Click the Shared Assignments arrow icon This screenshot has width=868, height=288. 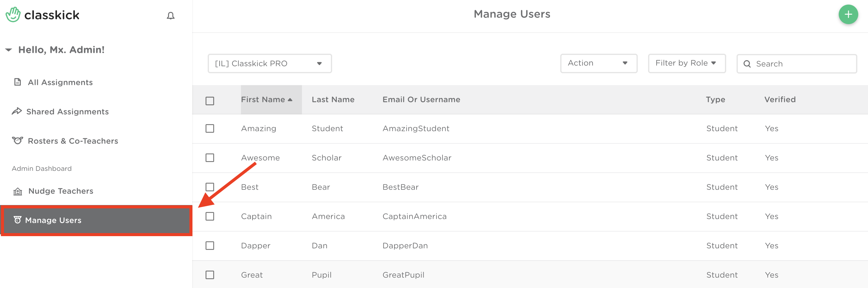point(17,111)
